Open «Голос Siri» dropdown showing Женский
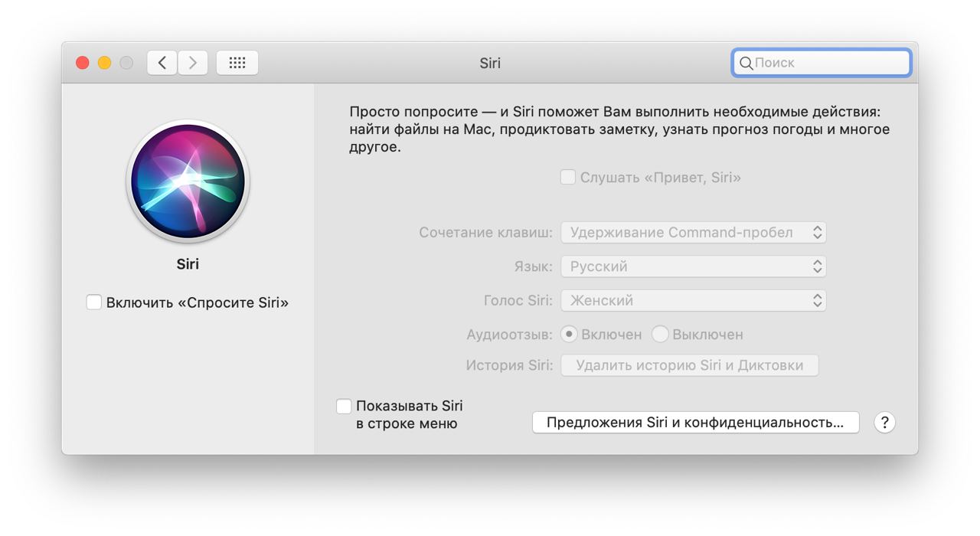The width and height of the screenshot is (980, 536). pos(694,301)
